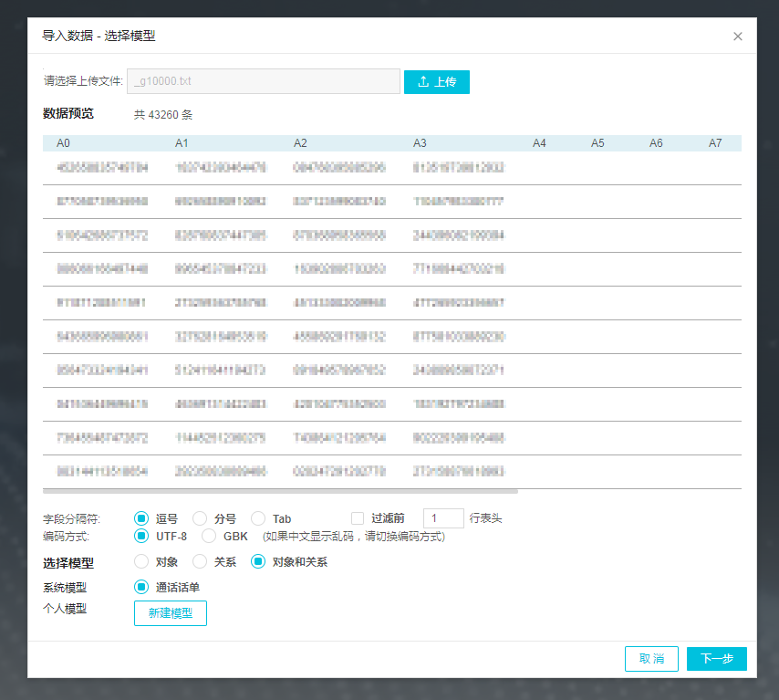
Task: Close the import data dialog
Action: pos(737,37)
